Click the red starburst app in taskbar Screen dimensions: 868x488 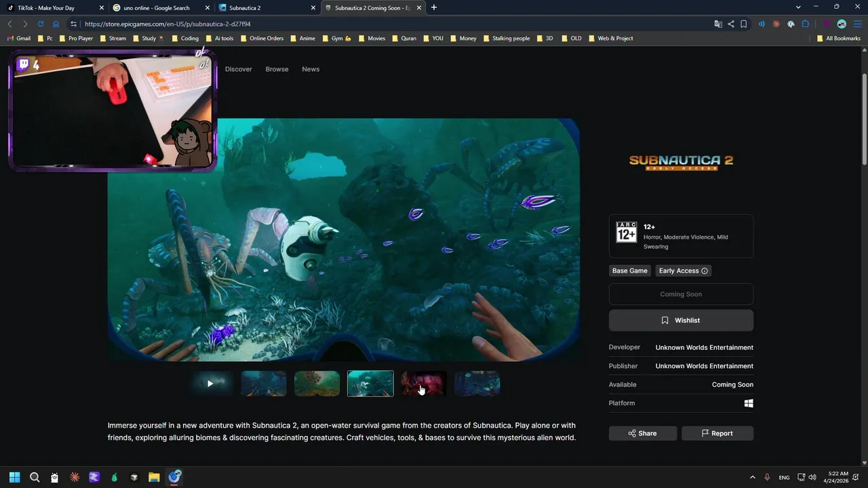pyautogui.click(x=75, y=477)
